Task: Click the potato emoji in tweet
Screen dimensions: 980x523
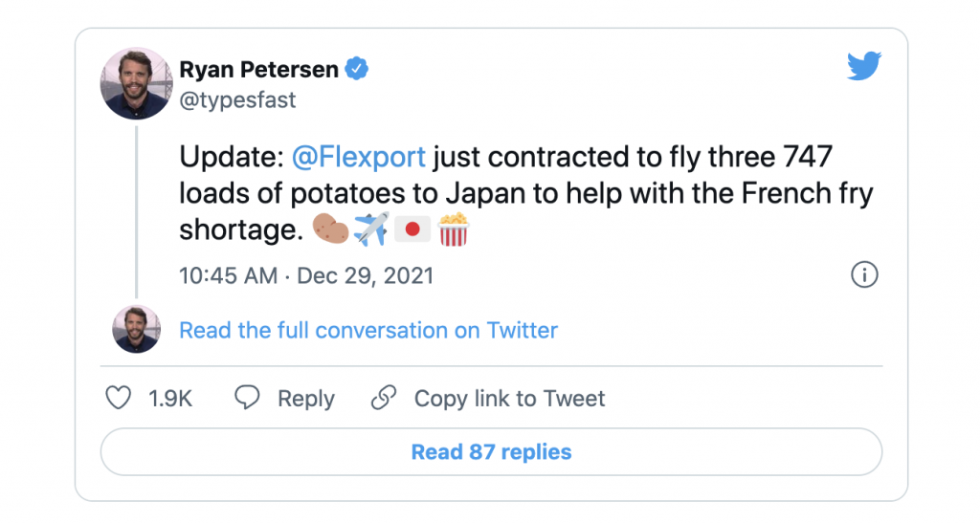Action: (330, 229)
